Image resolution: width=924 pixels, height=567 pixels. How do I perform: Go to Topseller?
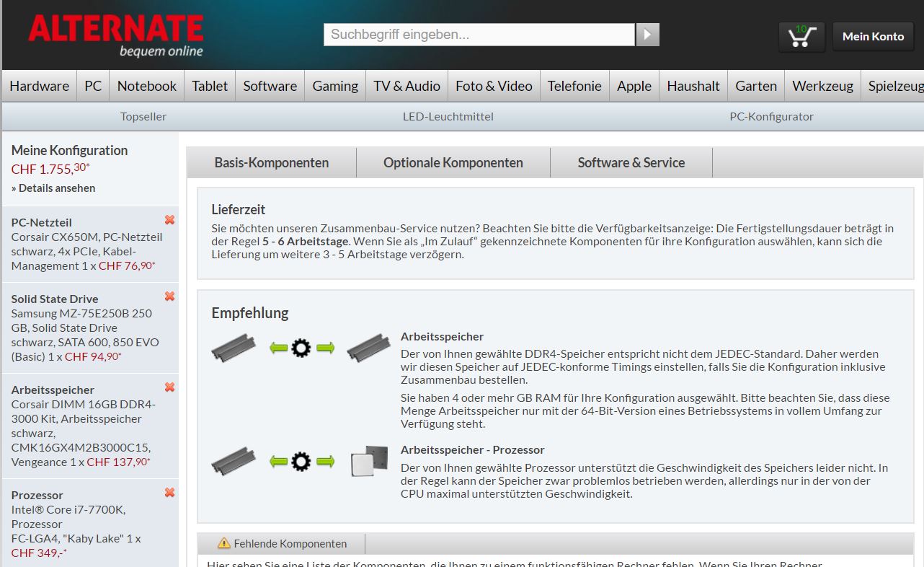coord(143,116)
